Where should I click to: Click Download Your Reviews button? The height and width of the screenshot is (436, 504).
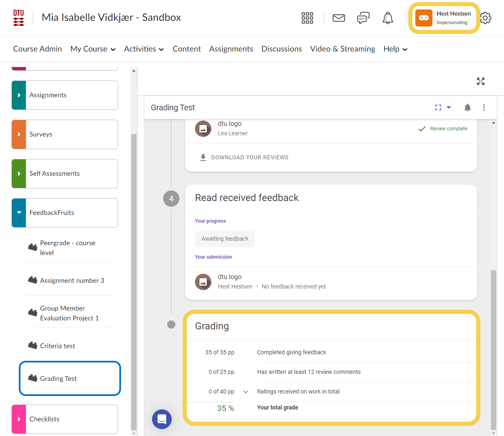[x=244, y=157]
